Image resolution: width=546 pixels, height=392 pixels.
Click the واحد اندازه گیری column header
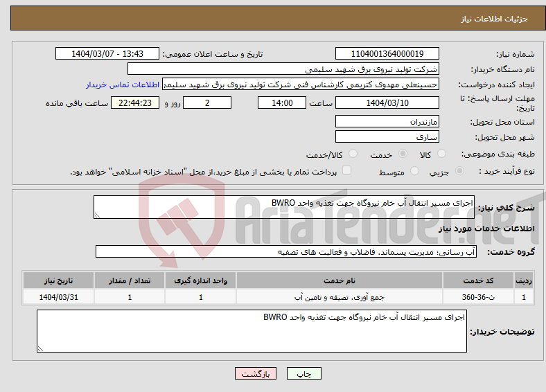point(200,280)
